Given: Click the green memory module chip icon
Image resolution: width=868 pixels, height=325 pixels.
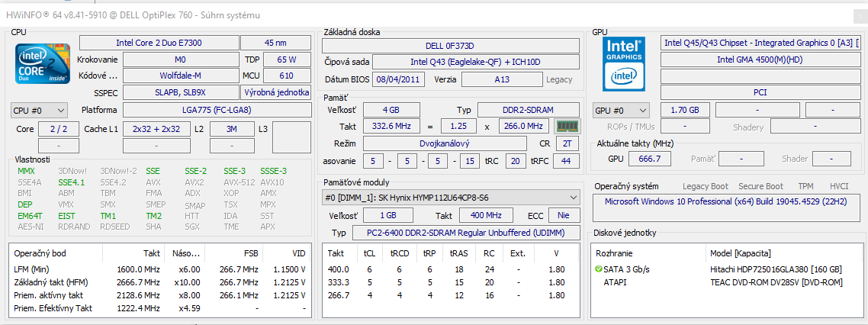Looking at the screenshot, I should [x=567, y=126].
